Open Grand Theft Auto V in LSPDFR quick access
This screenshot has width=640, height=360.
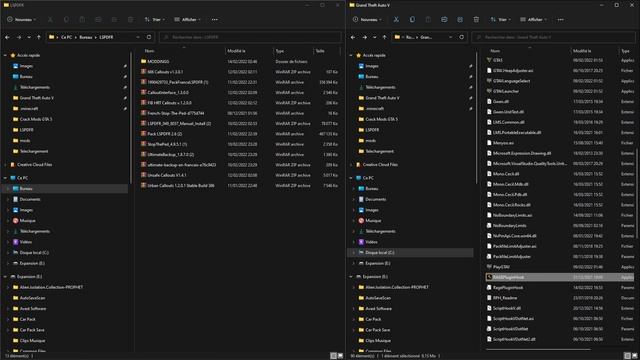[x=37, y=98]
